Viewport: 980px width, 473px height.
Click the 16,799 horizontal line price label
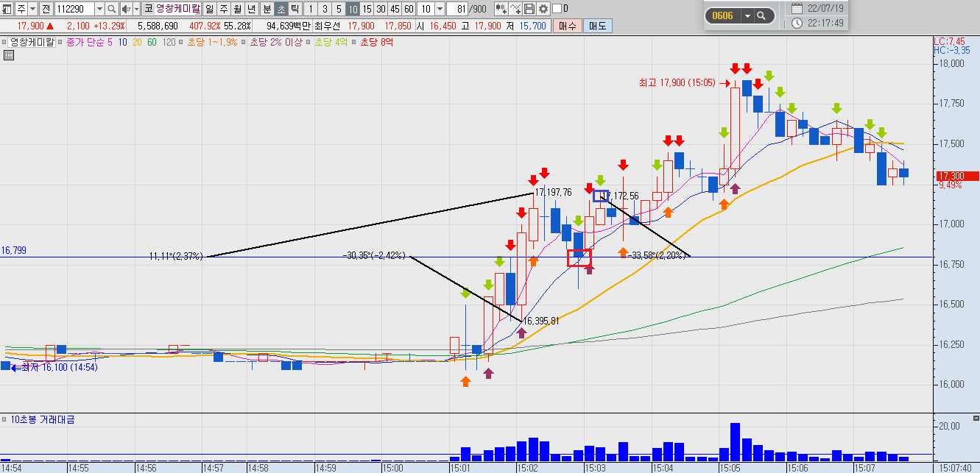click(14, 251)
